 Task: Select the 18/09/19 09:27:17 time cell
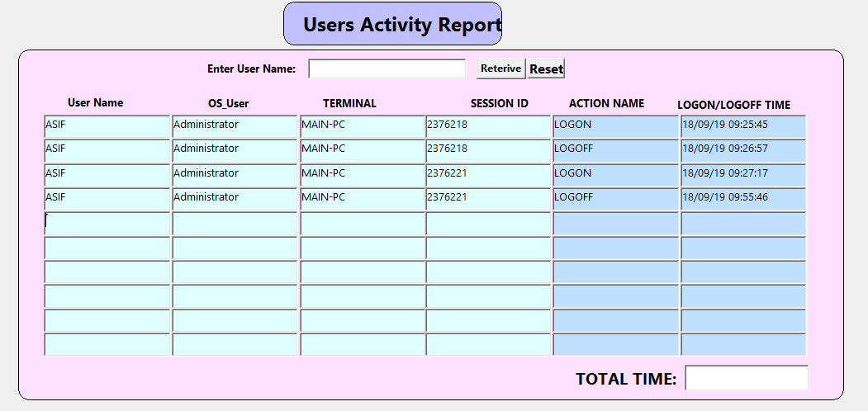point(742,174)
